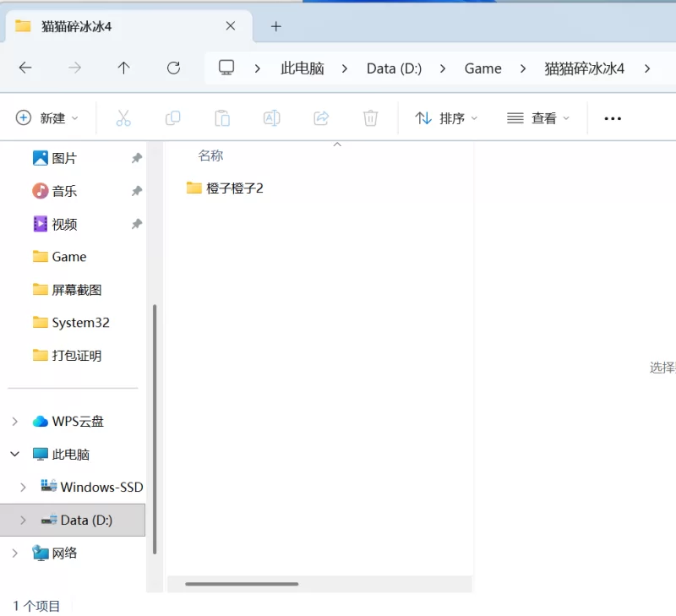The image size is (676, 616).
Task: Click the forward navigation arrow
Action: (x=74, y=68)
